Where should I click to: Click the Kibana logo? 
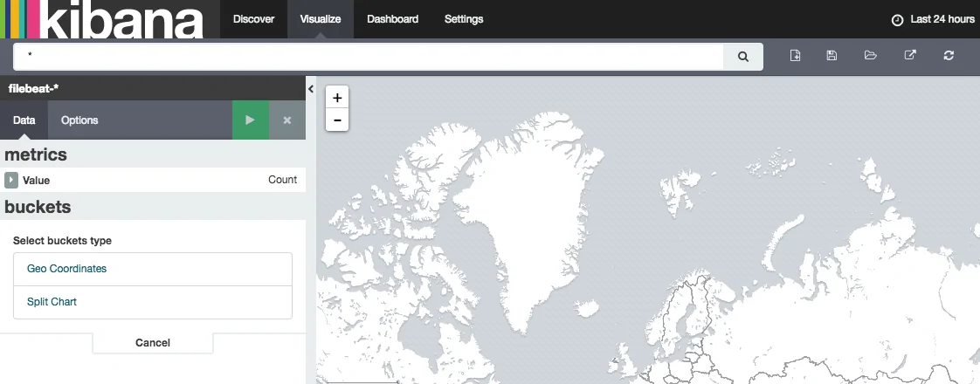[x=110, y=19]
